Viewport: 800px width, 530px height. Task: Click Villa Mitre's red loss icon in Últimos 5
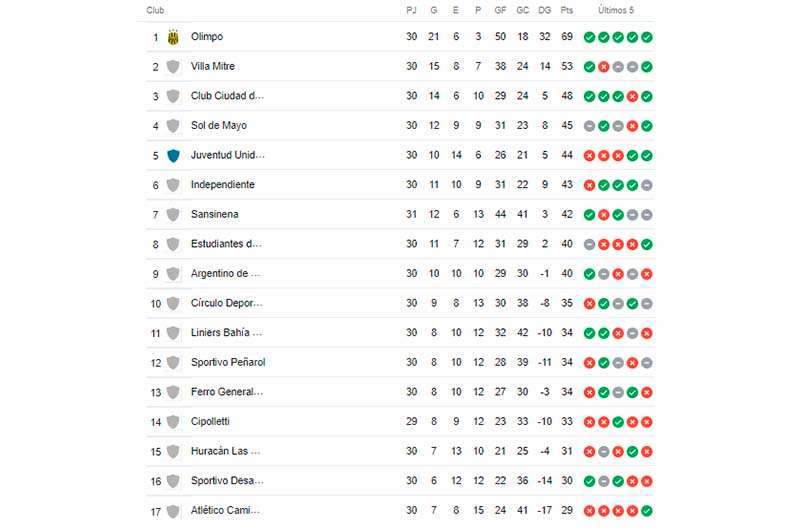pyautogui.click(x=604, y=67)
